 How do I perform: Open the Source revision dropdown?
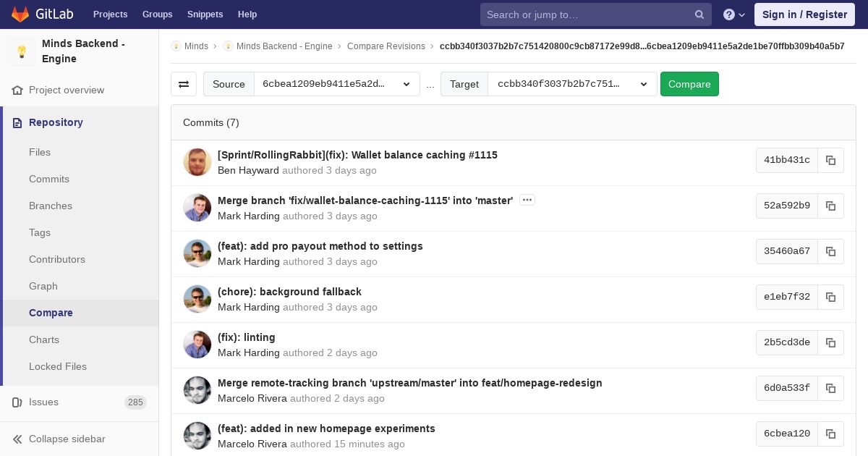pyautogui.click(x=337, y=84)
